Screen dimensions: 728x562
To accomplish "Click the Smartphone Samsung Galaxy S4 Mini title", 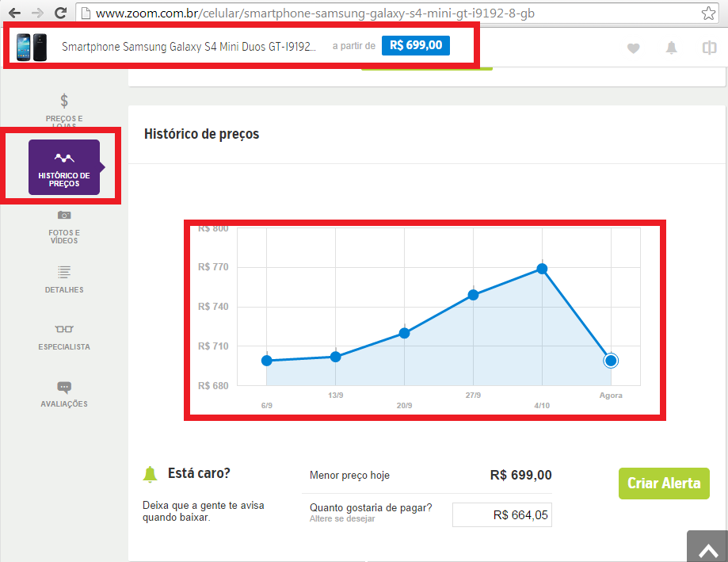I will [189, 47].
